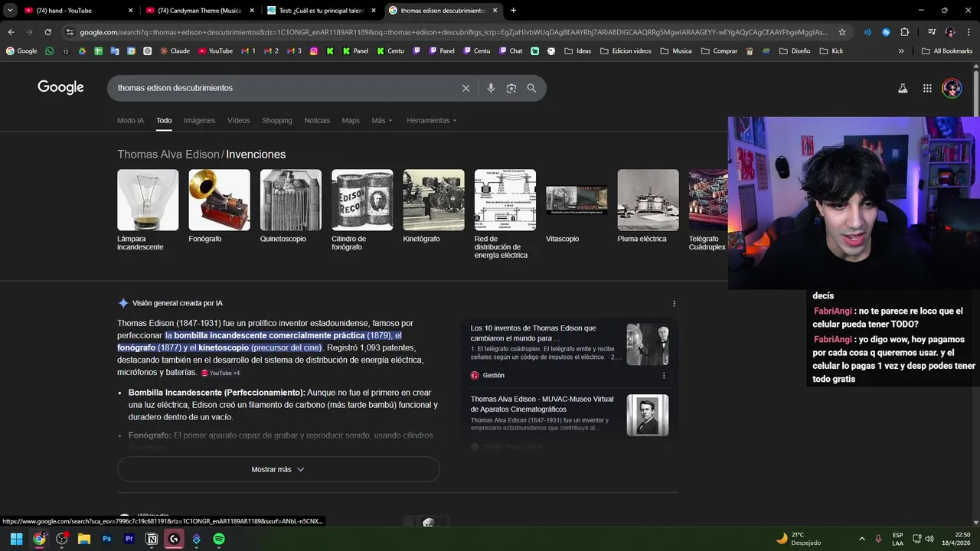Open Google Labs flask icon
Viewport: 980px width, 551px height.
[x=903, y=88]
